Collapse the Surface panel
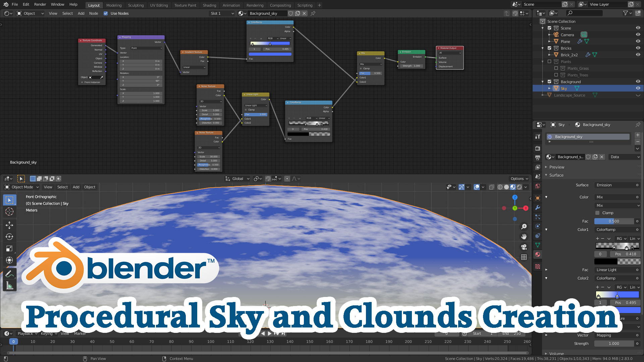The height and width of the screenshot is (362, 644). click(556, 175)
